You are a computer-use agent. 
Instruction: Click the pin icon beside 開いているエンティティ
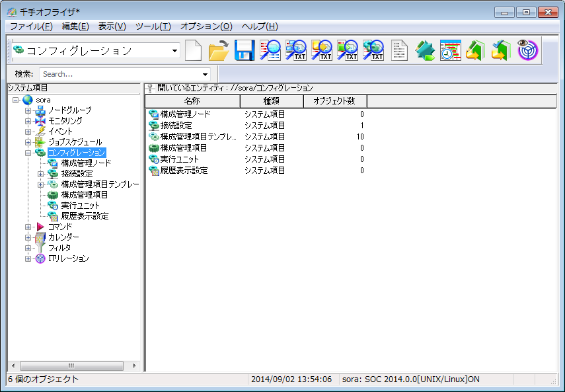click(150, 88)
